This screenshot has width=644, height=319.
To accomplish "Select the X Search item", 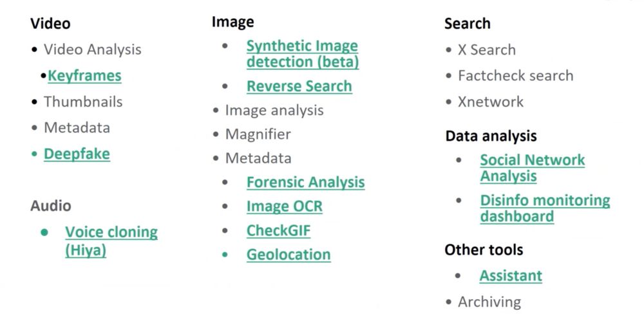I will (486, 50).
